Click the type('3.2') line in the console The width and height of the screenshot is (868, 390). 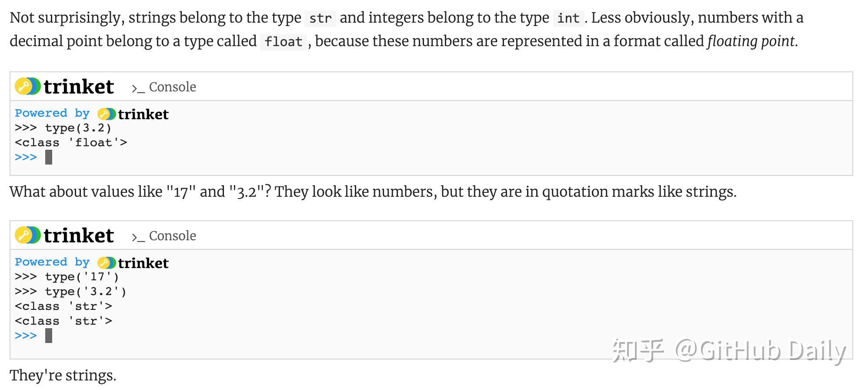coord(70,291)
